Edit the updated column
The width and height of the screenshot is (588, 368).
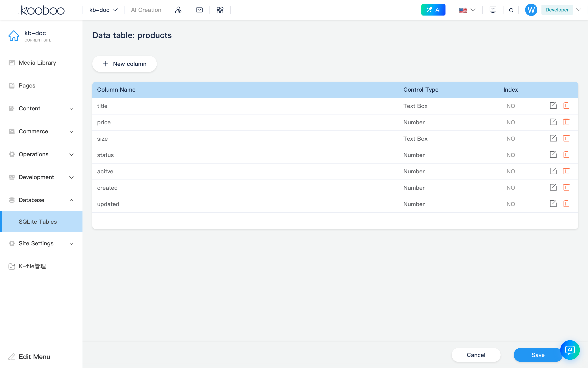tap(553, 203)
